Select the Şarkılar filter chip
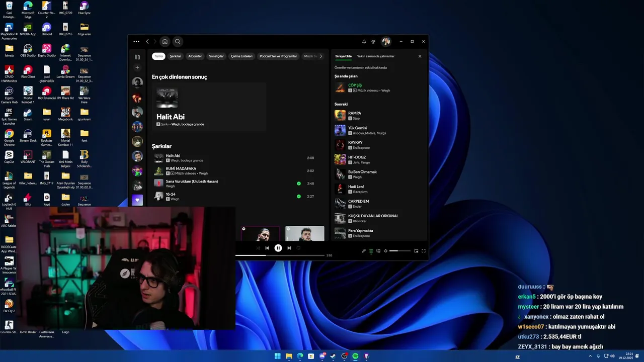This screenshot has width=644, height=362. 175,56
